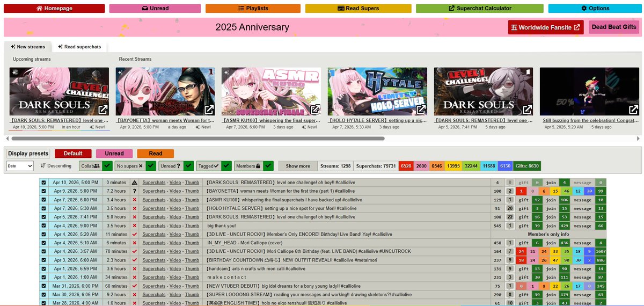The width and height of the screenshot is (644, 306).
Task: Click pink superchat total 2600
Action: (421, 166)
